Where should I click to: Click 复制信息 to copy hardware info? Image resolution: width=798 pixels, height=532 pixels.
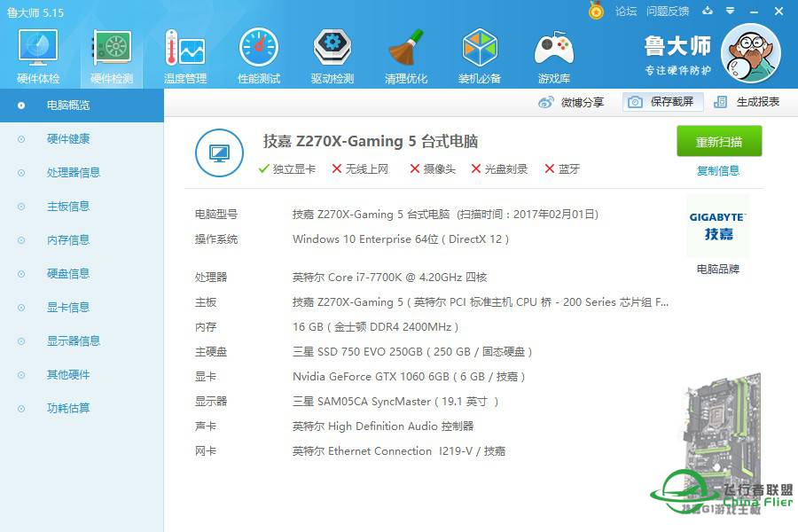(x=718, y=170)
